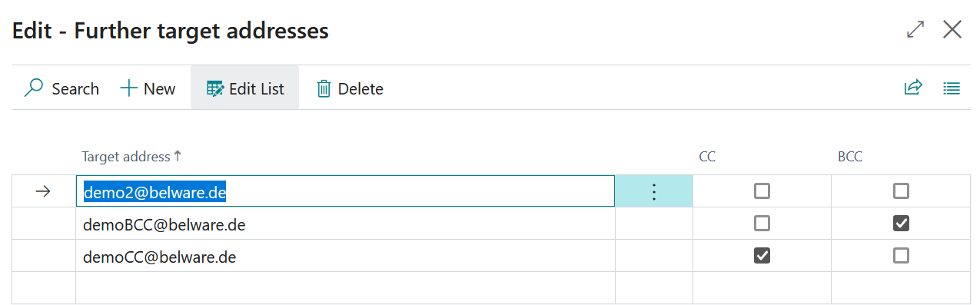Check BCC for demo2@belware.de
Image resolution: width=980 pixels, height=305 pixels.
[901, 191]
